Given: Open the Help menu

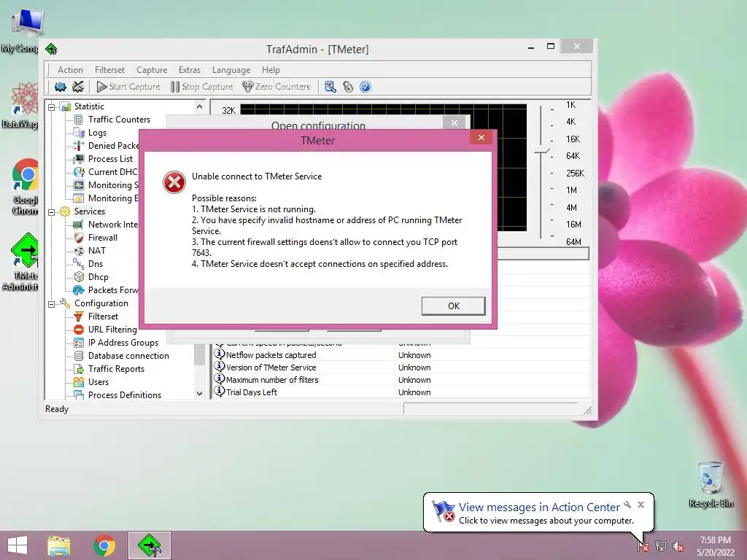Looking at the screenshot, I should 271,69.
